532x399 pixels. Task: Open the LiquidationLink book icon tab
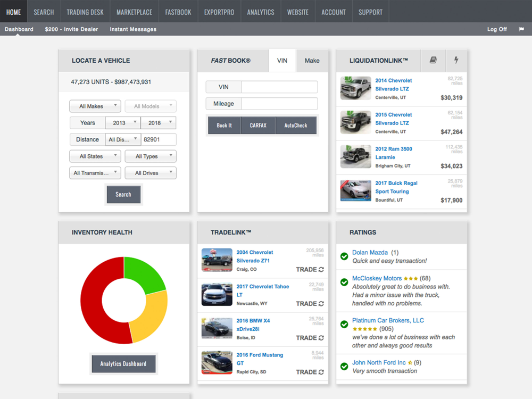click(433, 61)
